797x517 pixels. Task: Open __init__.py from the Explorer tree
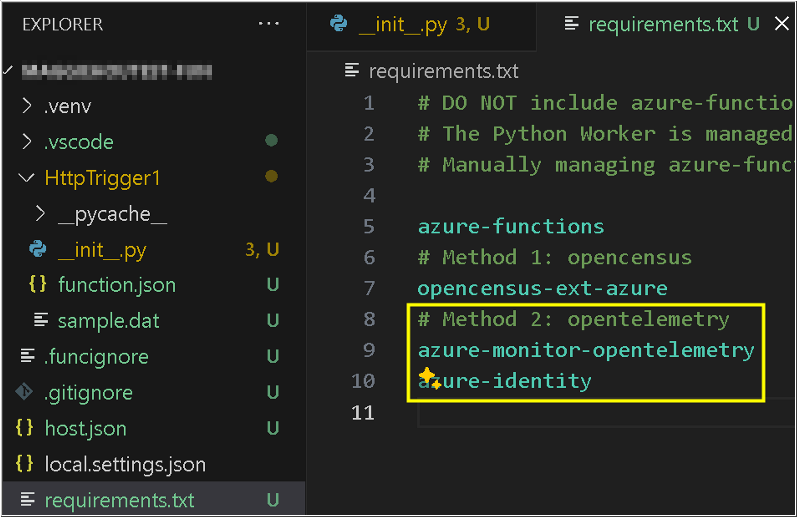[102, 250]
